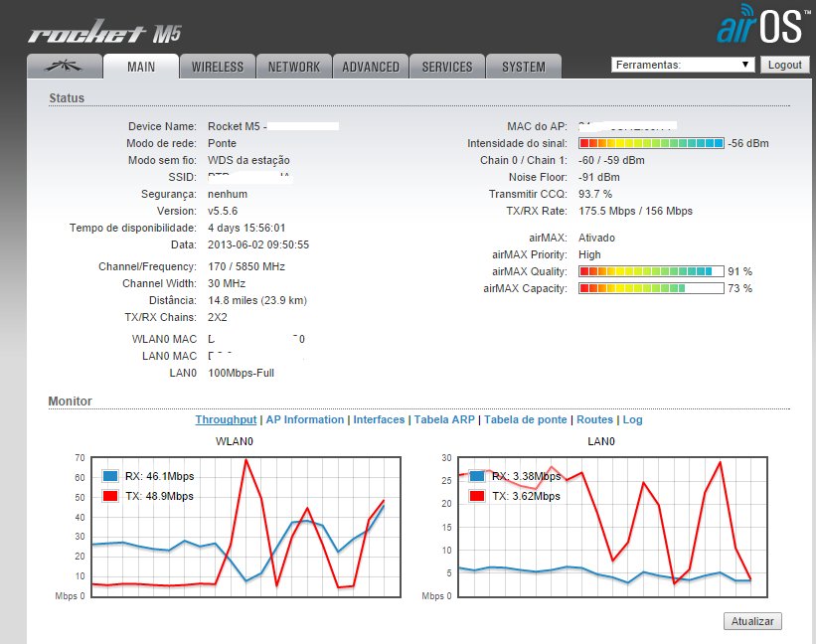Click the -56 dBm signal value
816x644 pixels.
(x=748, y=143)
